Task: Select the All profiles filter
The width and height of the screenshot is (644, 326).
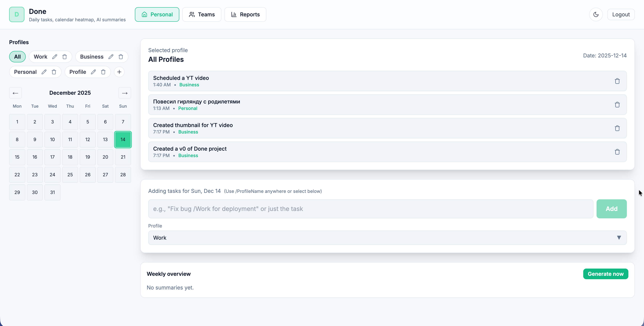Action: (17, 57)
